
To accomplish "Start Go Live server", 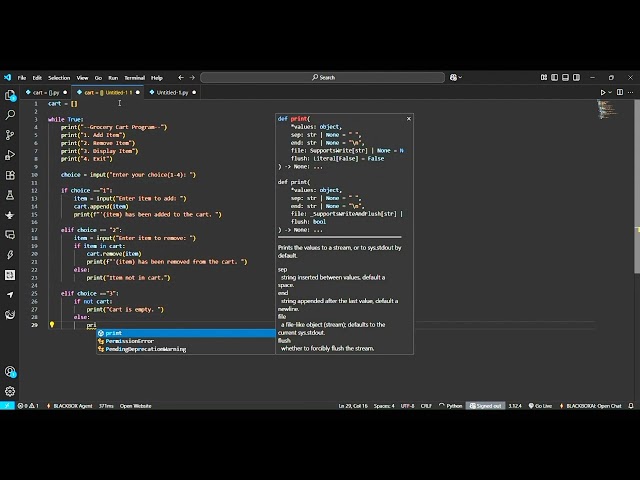I will [x=540, y=406].
